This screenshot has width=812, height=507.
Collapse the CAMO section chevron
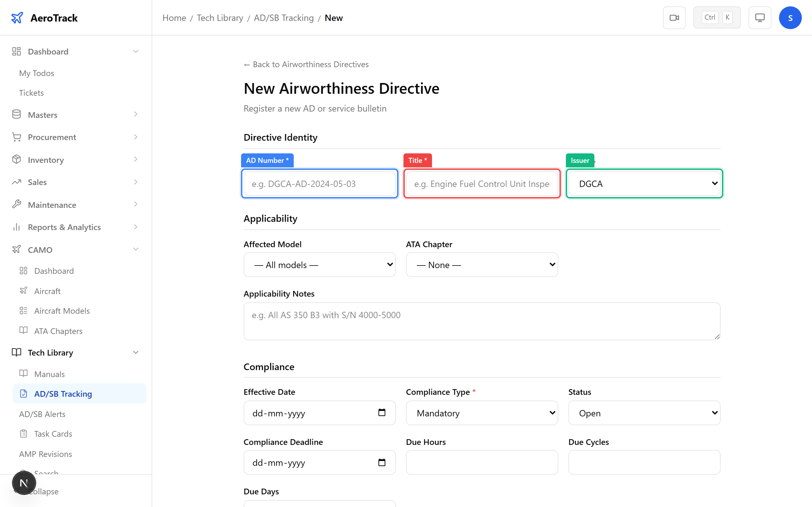pyautogui.click(x=135, y=249)
